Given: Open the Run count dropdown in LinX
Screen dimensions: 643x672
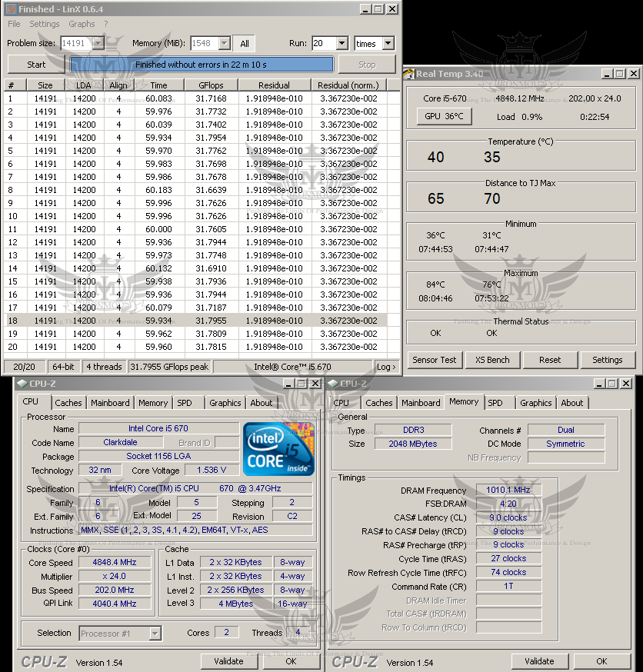Looking at the screenshot, I should 341,43.
